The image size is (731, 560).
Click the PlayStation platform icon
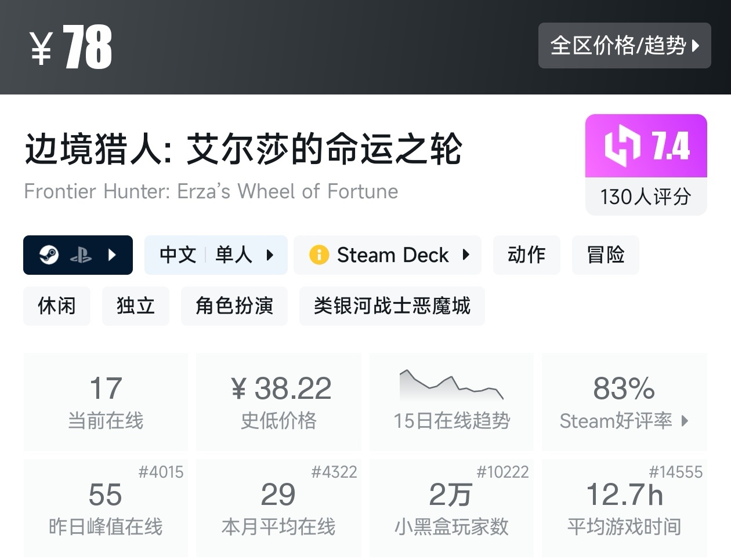(x=81, y=255)
